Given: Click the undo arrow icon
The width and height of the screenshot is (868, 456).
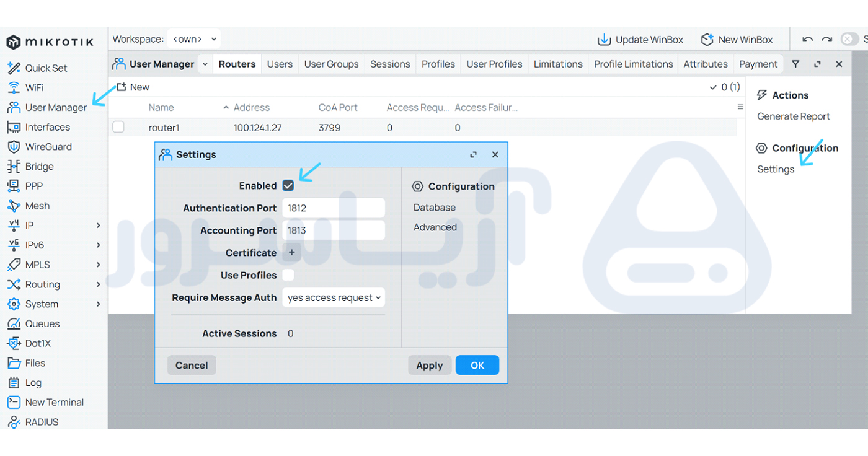Looking at the screenshot, I should click(x=807, y=40).
